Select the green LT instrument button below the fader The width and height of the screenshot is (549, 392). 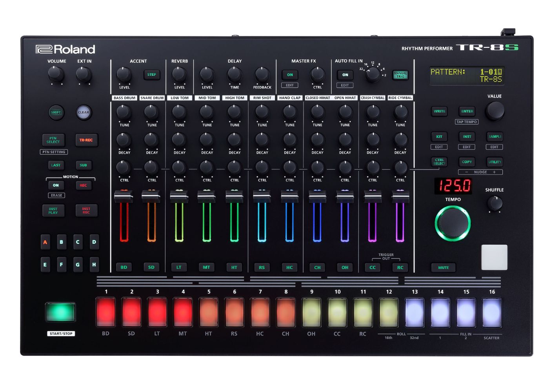click(179, 267)
